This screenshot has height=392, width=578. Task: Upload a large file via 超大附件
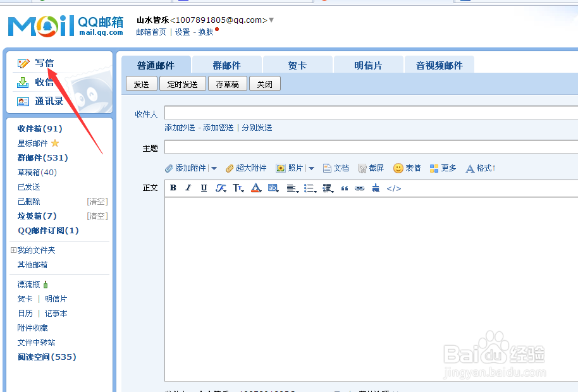[246, 168]
